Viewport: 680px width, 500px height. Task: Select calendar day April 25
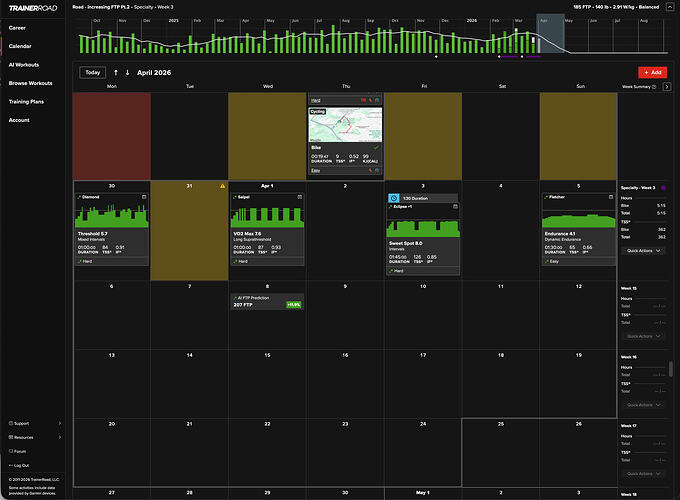(501, 453)
